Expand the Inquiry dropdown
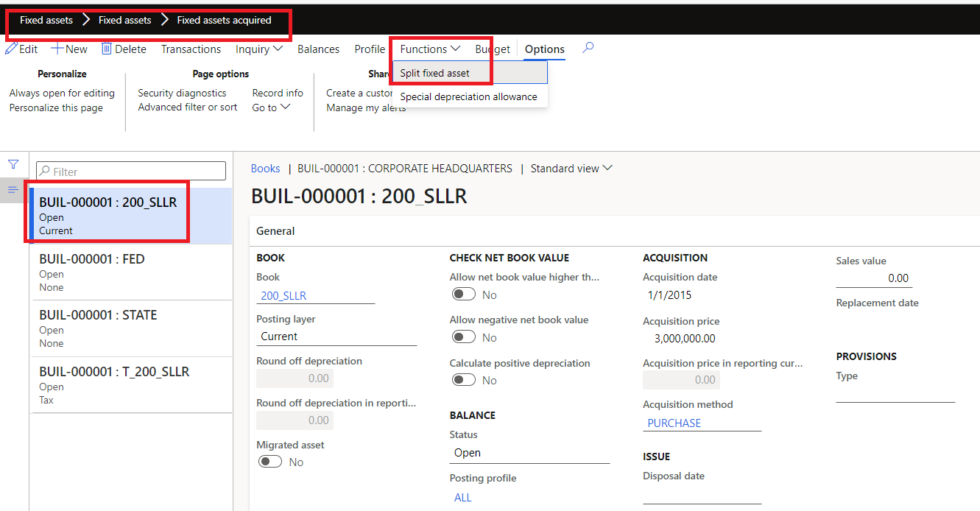 (x=259, y=49)
